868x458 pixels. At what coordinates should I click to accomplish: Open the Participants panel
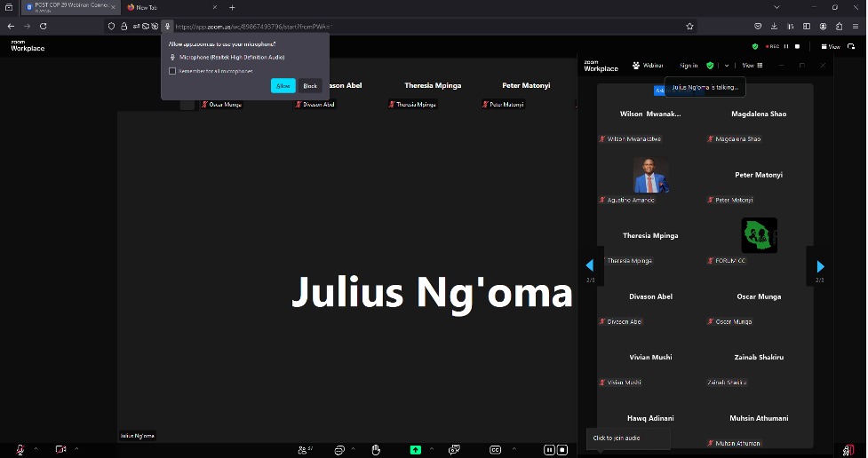click(x=305, y=450)
